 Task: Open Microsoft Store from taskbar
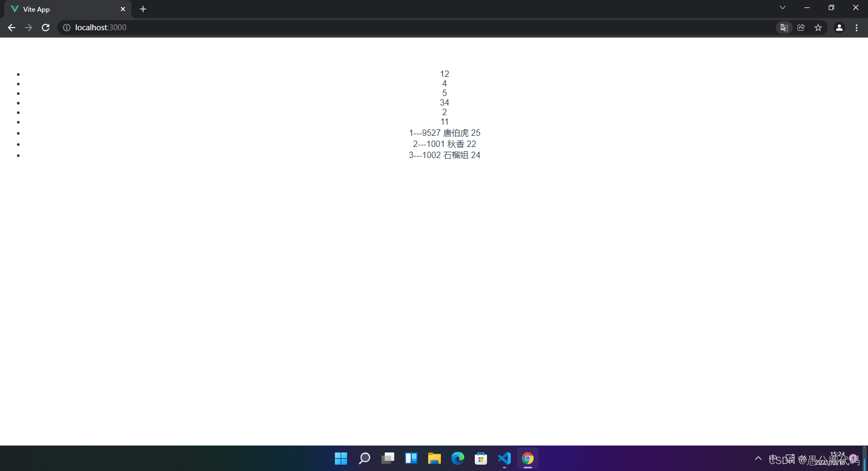481,458
